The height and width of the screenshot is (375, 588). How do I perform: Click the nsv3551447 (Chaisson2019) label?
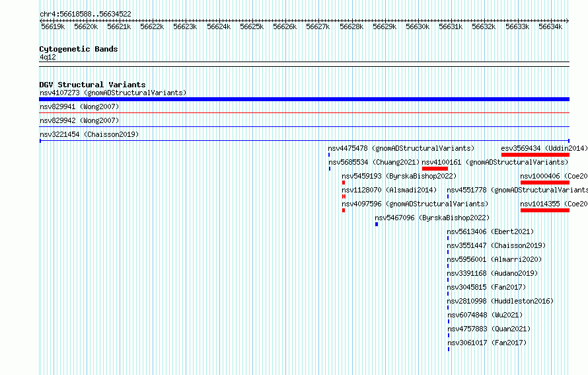point(496,245)
